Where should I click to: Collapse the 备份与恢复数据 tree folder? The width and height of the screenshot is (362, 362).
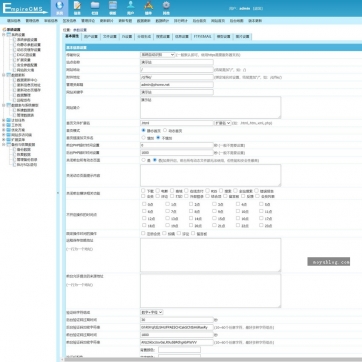4,145
